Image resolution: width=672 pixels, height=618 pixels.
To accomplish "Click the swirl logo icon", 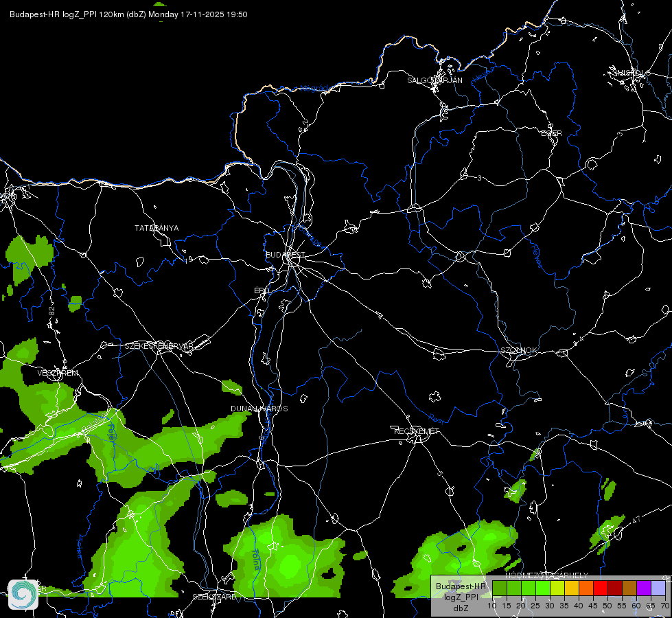I will [x=23, y=594].
